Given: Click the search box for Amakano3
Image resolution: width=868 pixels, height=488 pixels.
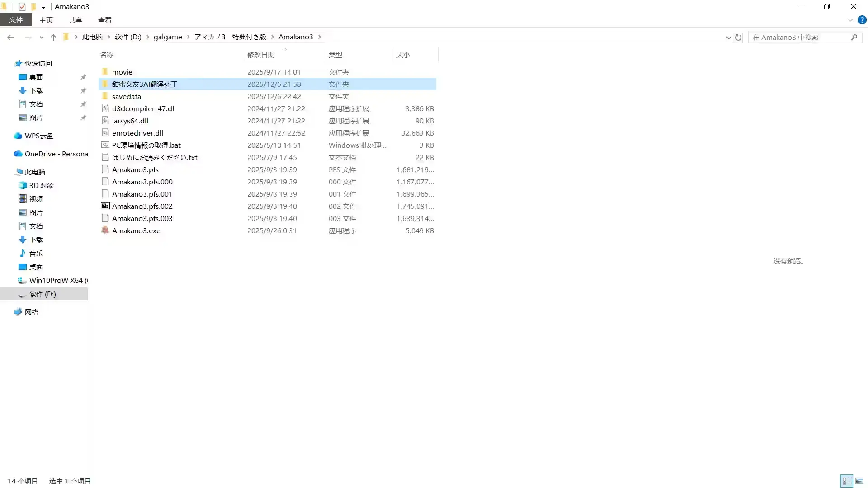Looking at the screenshot, I should [798, 38].
